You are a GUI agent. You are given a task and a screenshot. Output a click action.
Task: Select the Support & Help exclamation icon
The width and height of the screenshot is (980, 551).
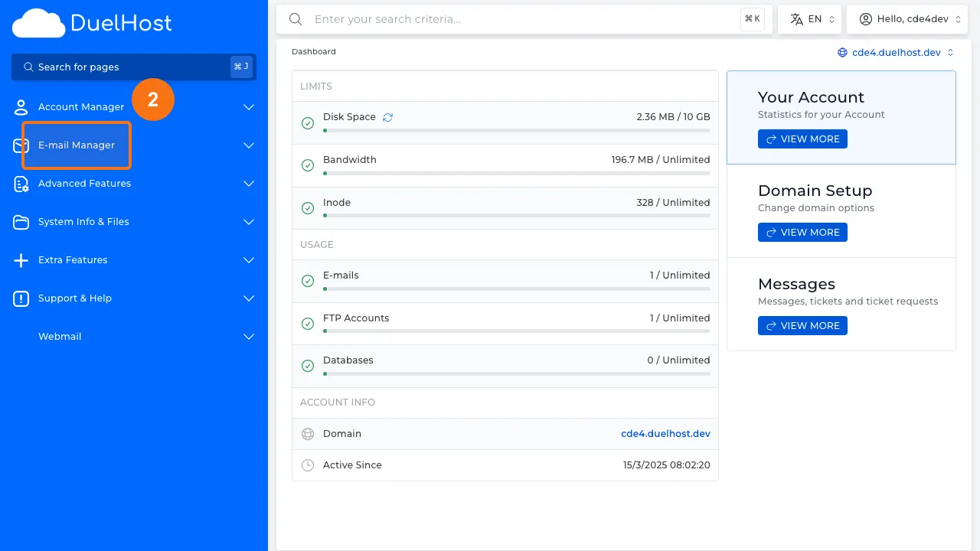[x=21, y=298]
